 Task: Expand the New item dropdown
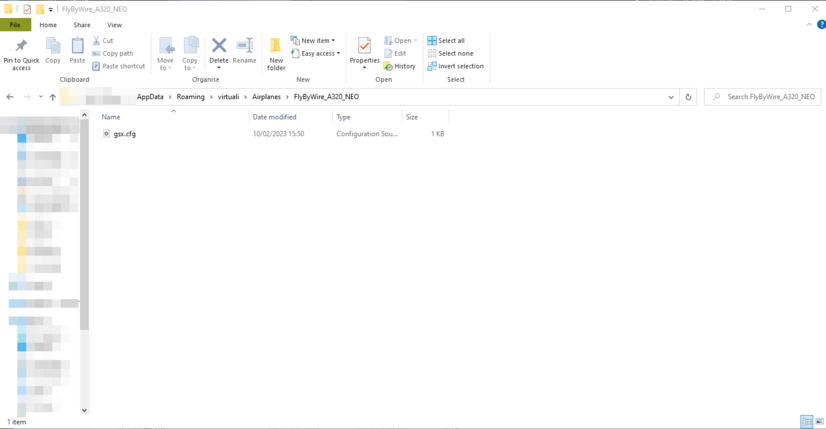(x=313, y=41)
